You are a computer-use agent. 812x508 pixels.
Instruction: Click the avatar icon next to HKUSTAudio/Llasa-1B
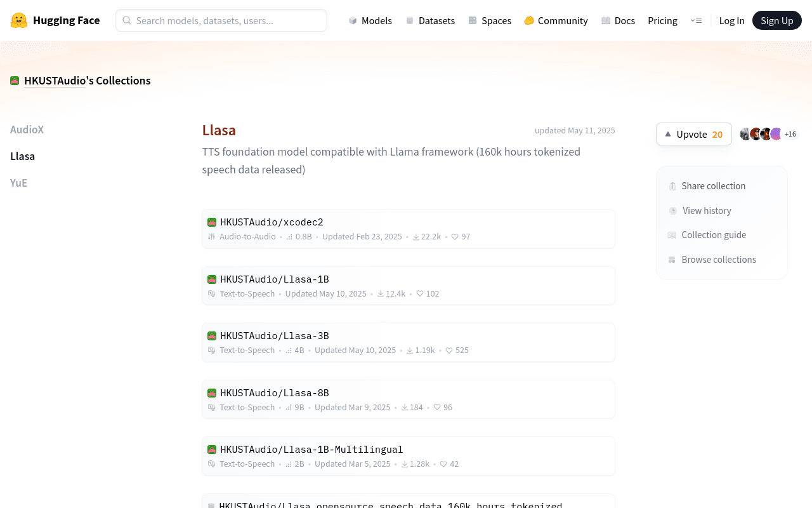tap(212, 279)
